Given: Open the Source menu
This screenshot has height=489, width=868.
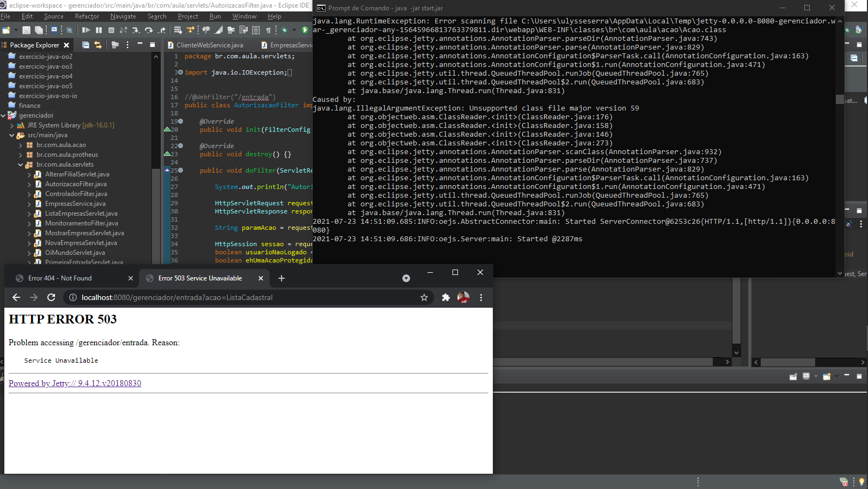Looking at the screenshot, I should coord(54,16).
